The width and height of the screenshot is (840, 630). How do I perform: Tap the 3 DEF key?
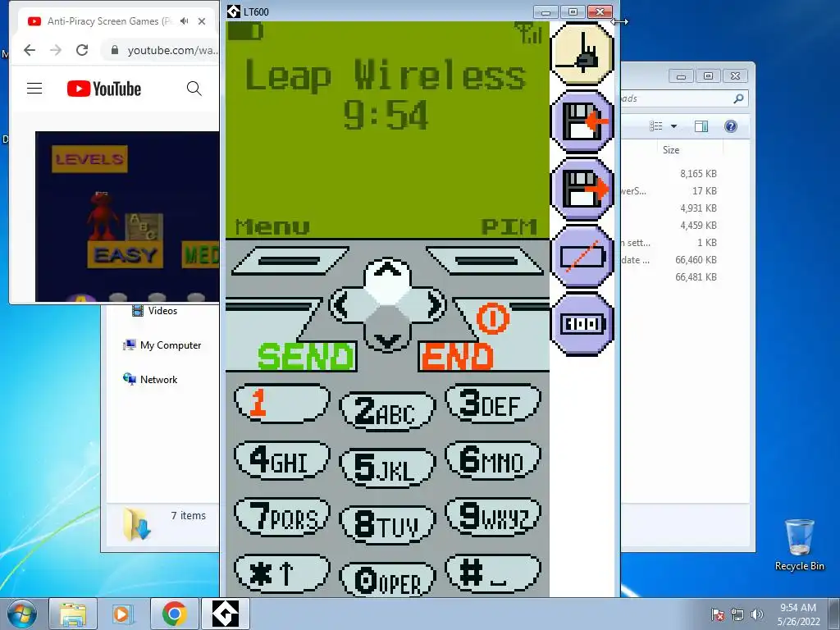(x=493, y=403)
